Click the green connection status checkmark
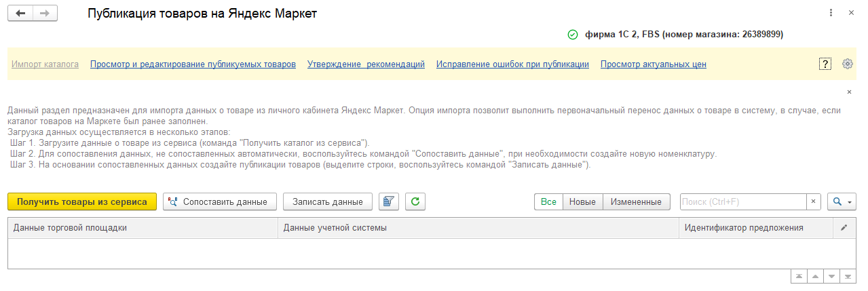 [x=572, y=34]
